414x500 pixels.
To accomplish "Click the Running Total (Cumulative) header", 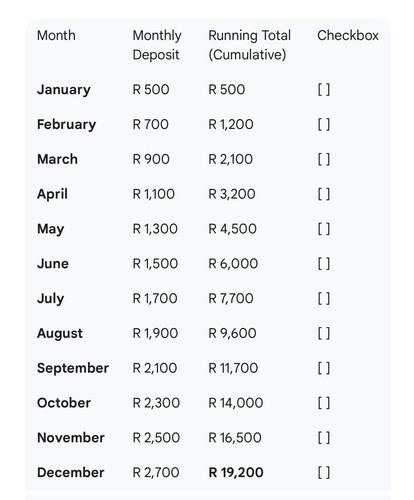I will point(250,45).
